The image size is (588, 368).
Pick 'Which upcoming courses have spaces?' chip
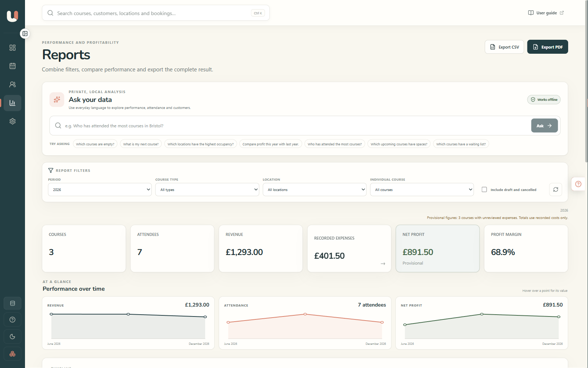[x=399, y=144]
